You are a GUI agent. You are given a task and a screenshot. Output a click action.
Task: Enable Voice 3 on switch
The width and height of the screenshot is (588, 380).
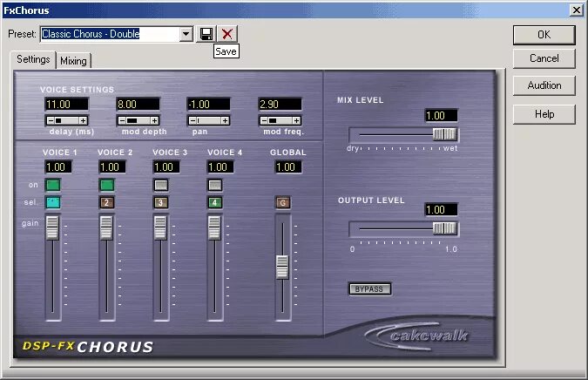[161, 185]
